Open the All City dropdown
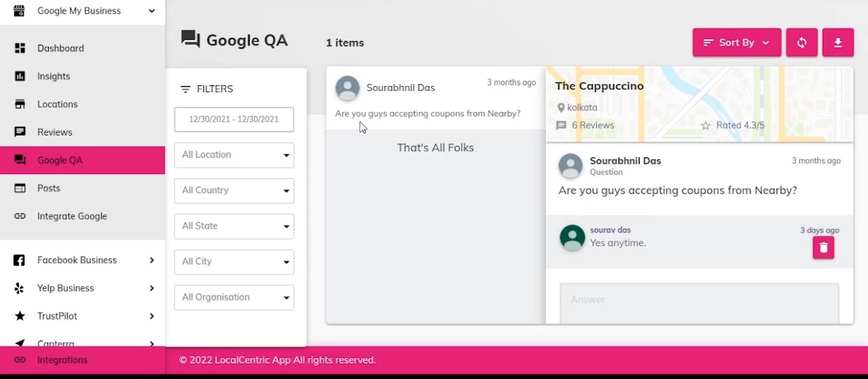The height and width of the screenshot is (379, 868). click(234, 262)
